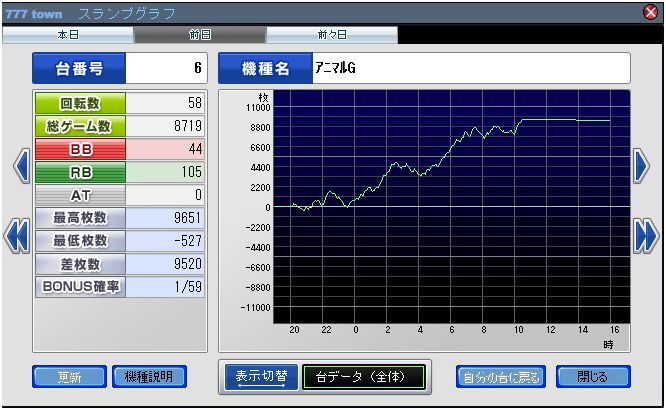Select 台データ（全体） display field
Viewport: 666px width, 410px height.
[x=364, y=377]
